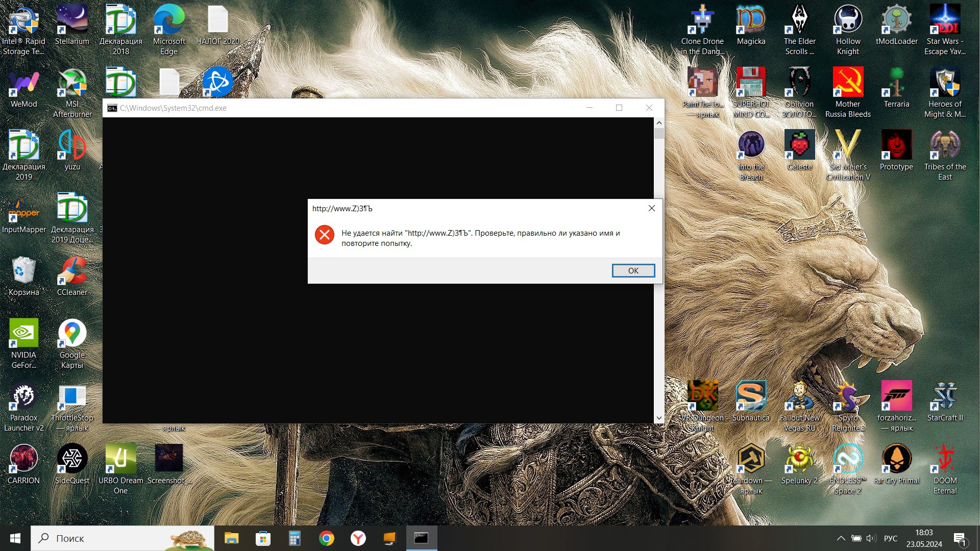Viewport: 980px width, 551px height.
Task: Open Декларация 2018 desktop icon
Action: tap(120, 30)
